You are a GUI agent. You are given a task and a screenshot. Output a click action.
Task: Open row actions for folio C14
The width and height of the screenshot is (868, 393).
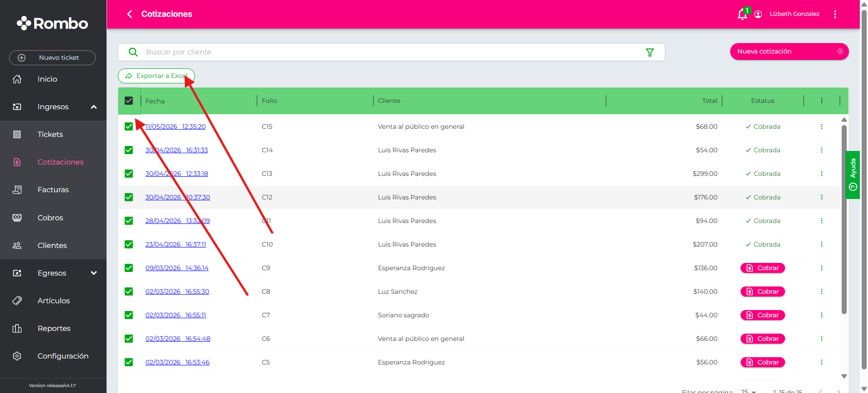coord(821,150)
